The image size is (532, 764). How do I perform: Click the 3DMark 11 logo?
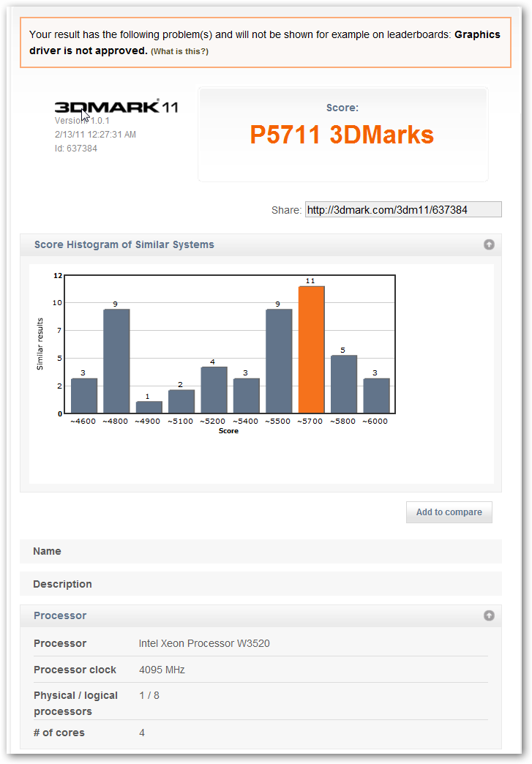tap(116, 106)
